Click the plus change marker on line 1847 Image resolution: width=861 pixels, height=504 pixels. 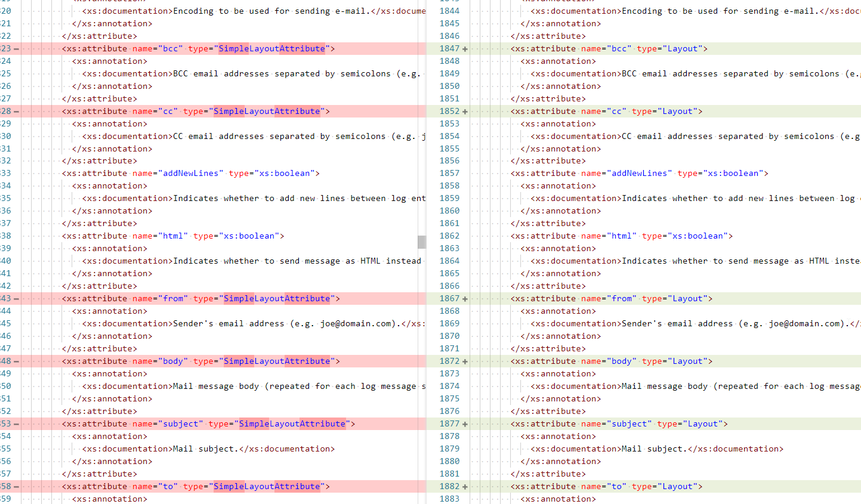click(465, 48)
